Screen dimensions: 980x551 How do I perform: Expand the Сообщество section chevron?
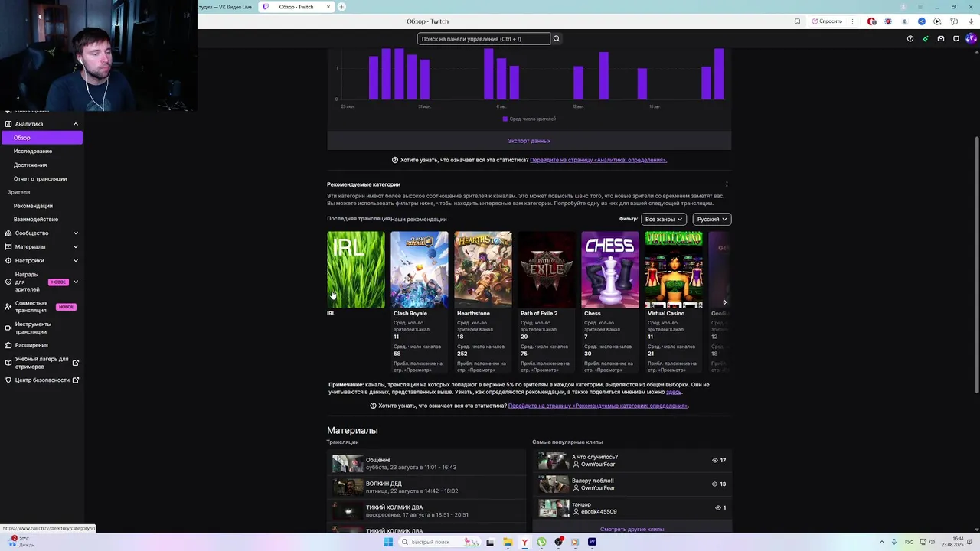coord(75,233)
